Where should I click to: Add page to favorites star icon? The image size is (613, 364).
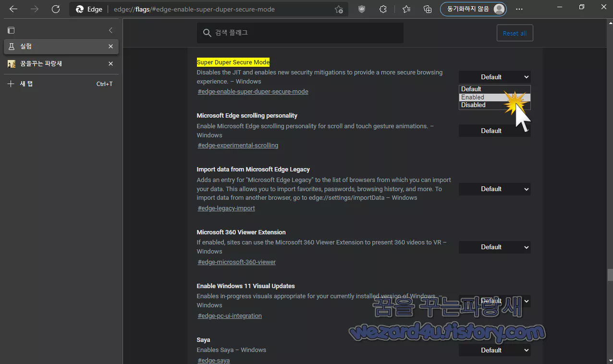coord(339,9)
